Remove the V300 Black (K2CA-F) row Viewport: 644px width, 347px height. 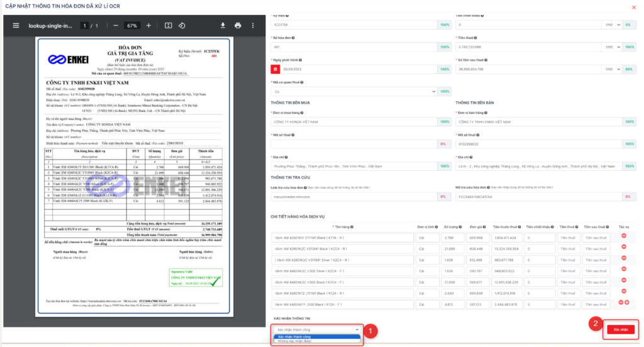coord(624,280)
